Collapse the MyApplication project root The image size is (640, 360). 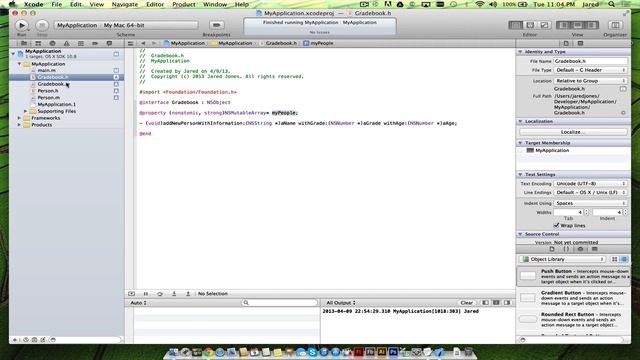click(13, 53)
